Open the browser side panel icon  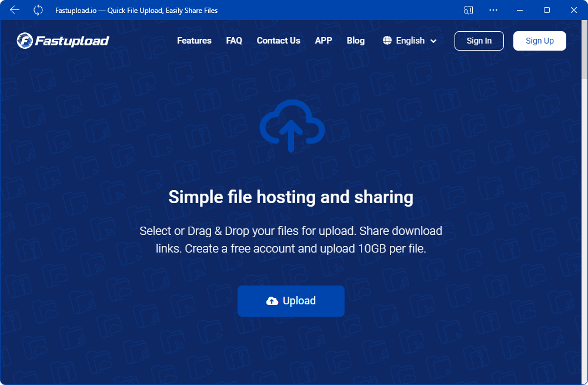coord(467,10)
